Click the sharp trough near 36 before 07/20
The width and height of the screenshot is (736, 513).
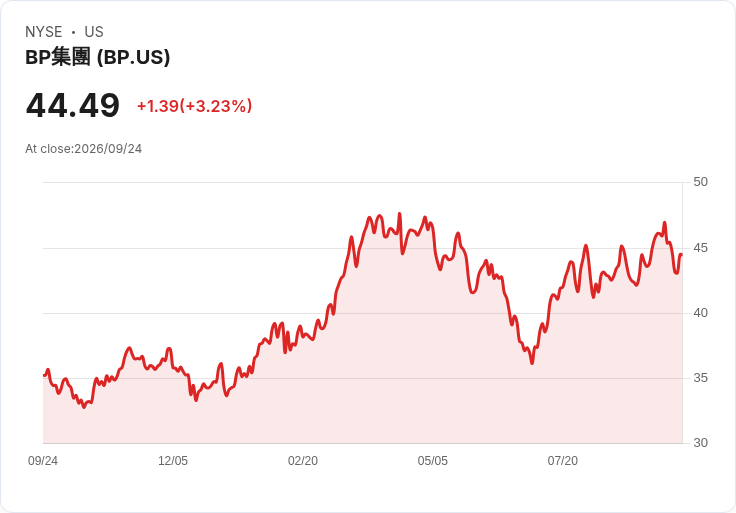532,363
